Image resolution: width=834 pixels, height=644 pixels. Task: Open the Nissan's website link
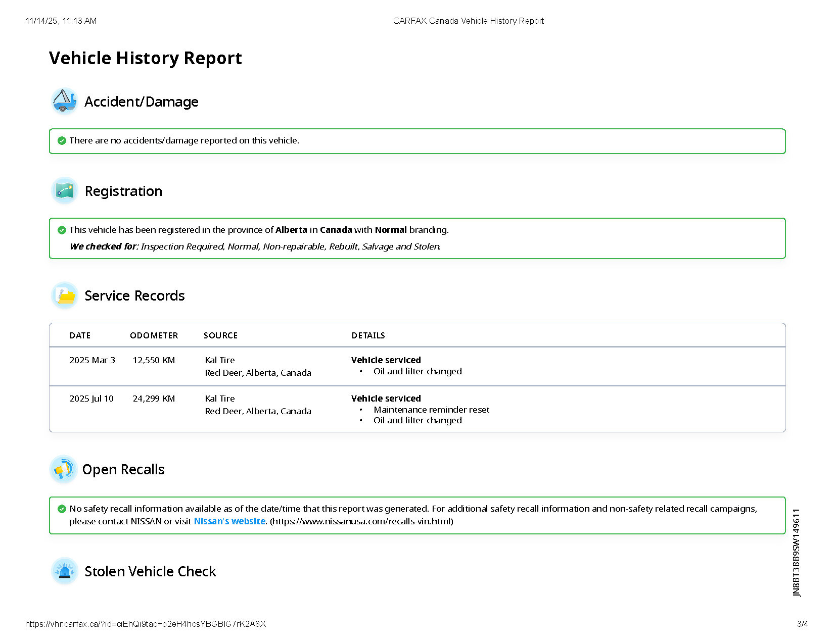(x=229, y=521)
